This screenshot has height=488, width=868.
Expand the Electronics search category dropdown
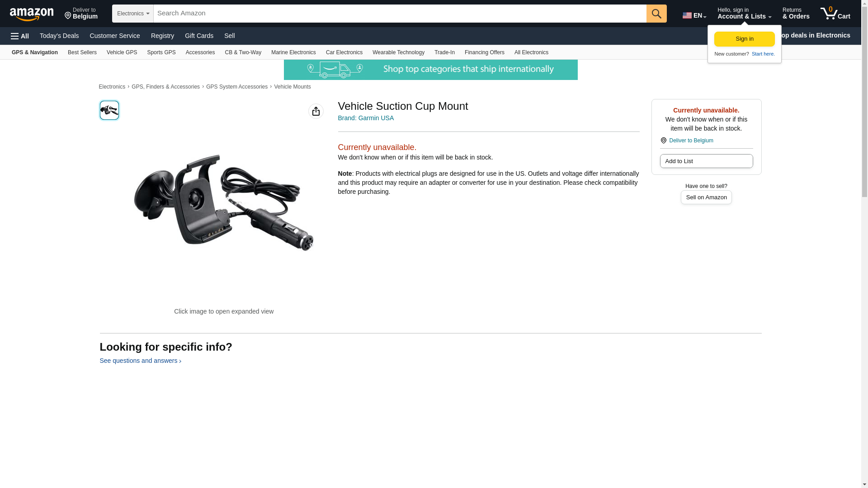[x=133, y=14]
